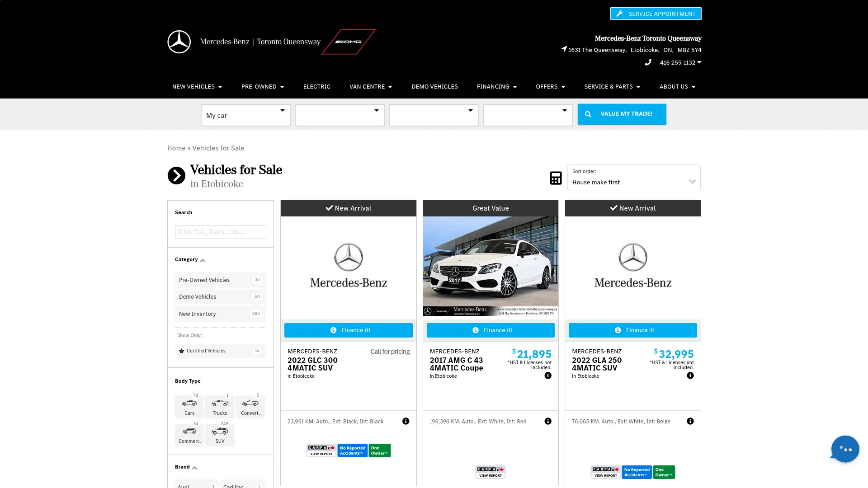The width and height of the screenshot is (868, 488).
Task: Open the 2022 GLA 250 4MATIC SUV listing
Action: [597, 364]
